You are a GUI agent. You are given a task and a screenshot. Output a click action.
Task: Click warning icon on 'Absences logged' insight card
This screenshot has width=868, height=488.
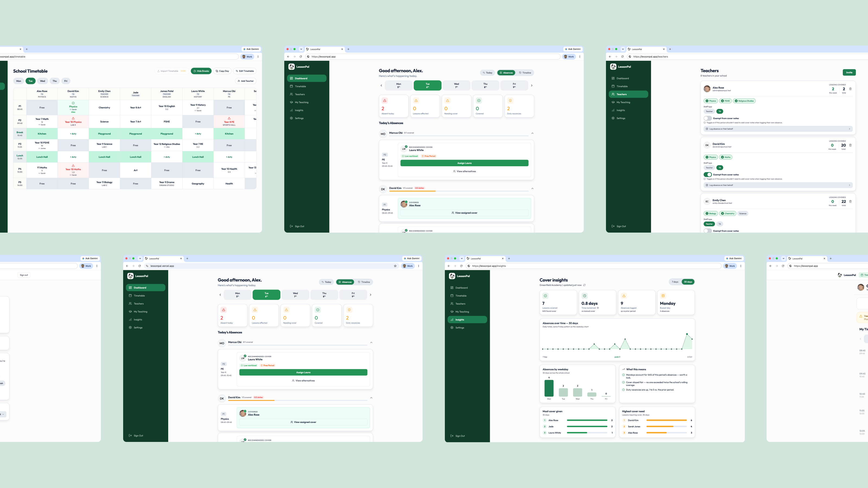tap(624, 296)
